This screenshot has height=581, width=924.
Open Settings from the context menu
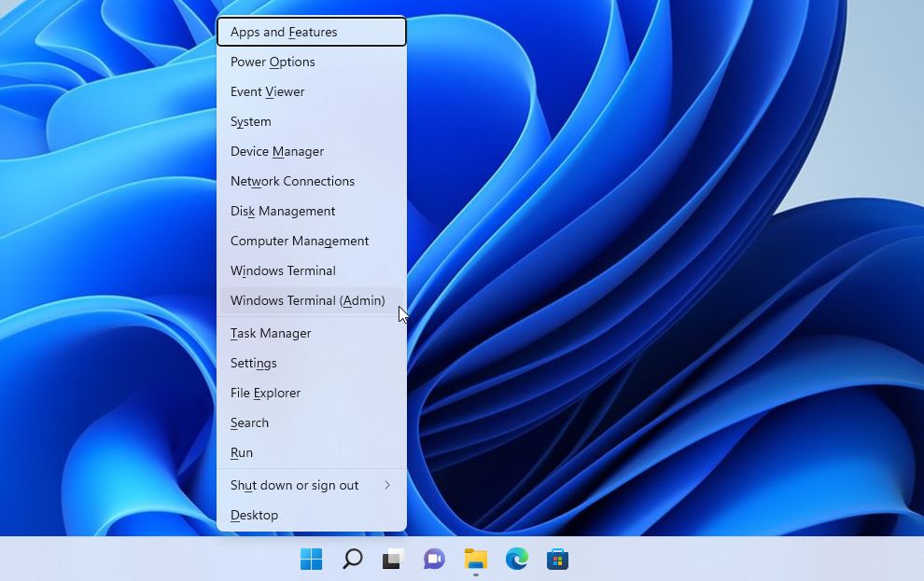[312, 363]
